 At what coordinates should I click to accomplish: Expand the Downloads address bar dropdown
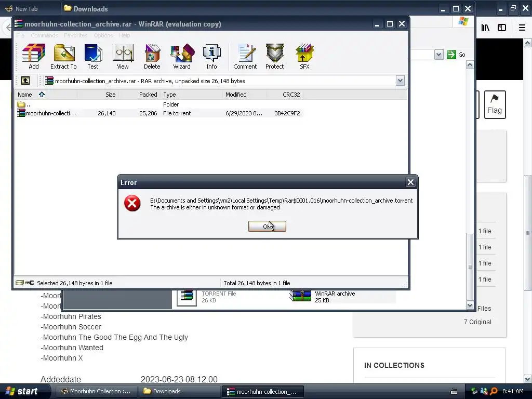[x=438, y=54]
